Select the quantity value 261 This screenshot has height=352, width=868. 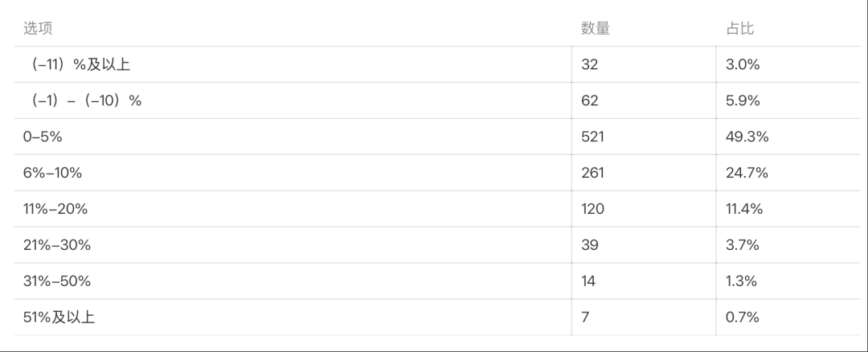[592, 173]
